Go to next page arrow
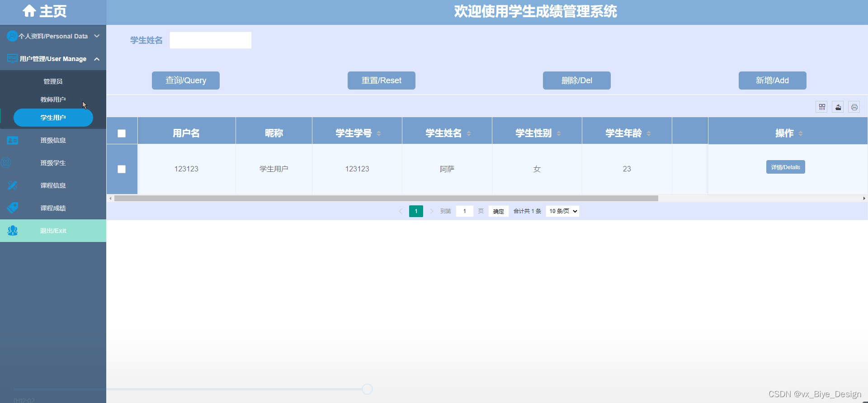The width and height of the screenshot is (868, 403). pos(431,211)
